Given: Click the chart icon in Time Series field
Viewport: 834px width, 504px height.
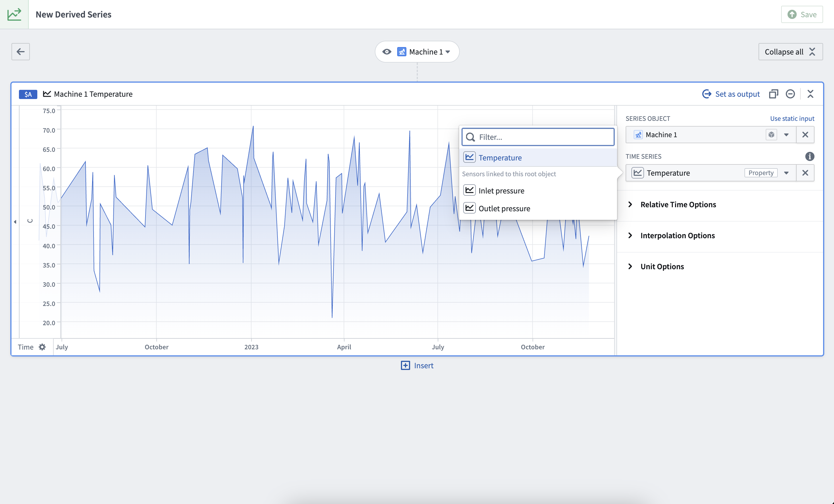Looking at the screenshot, I should point(637,173).
